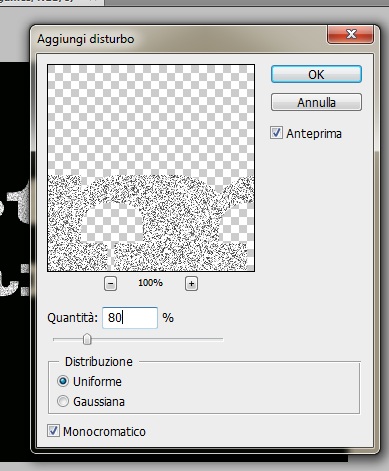This screenshot has height=471, width=389.
Task: Cancel the dialog with Annulla button
Action: coord(316,102)
